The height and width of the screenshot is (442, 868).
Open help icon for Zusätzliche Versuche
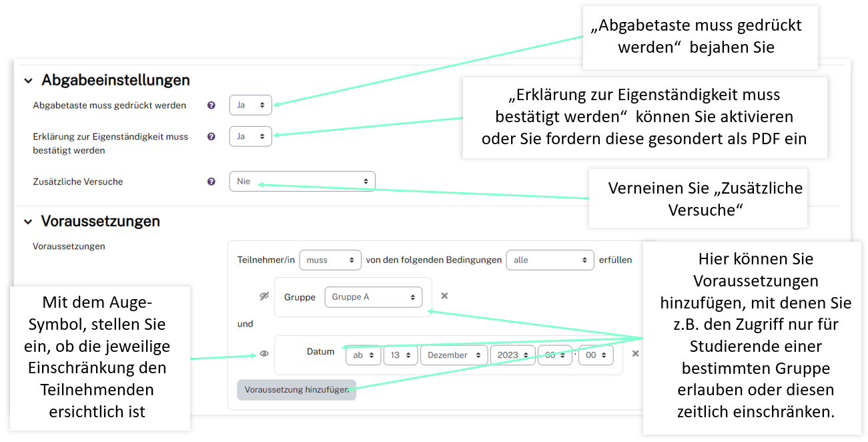click(x=211, y=182)
